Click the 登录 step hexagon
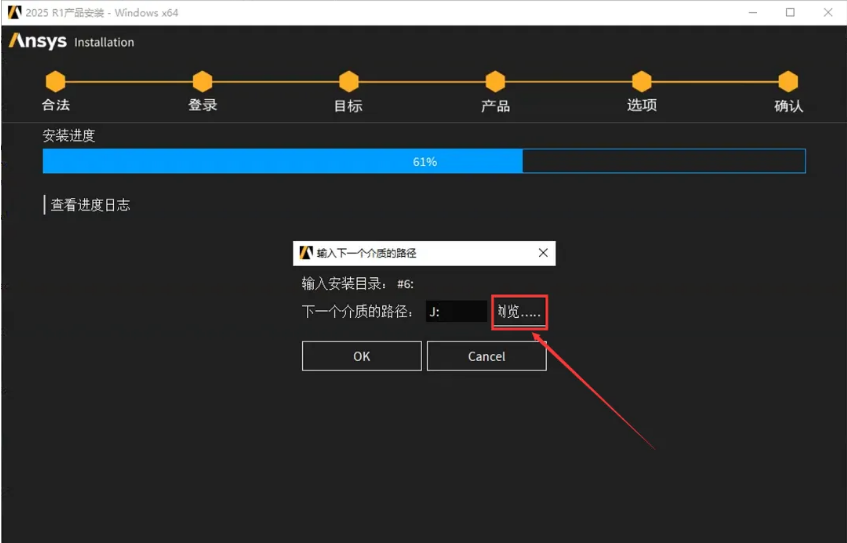The image size is (847, 543). pyautogui.click(x=202, y=82)
